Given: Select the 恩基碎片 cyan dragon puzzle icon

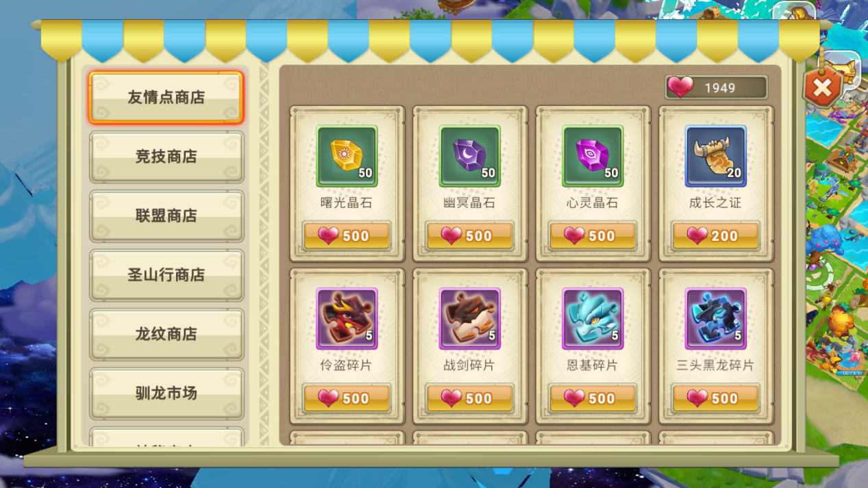Looking at the screenshot, I should pos(593,319).
